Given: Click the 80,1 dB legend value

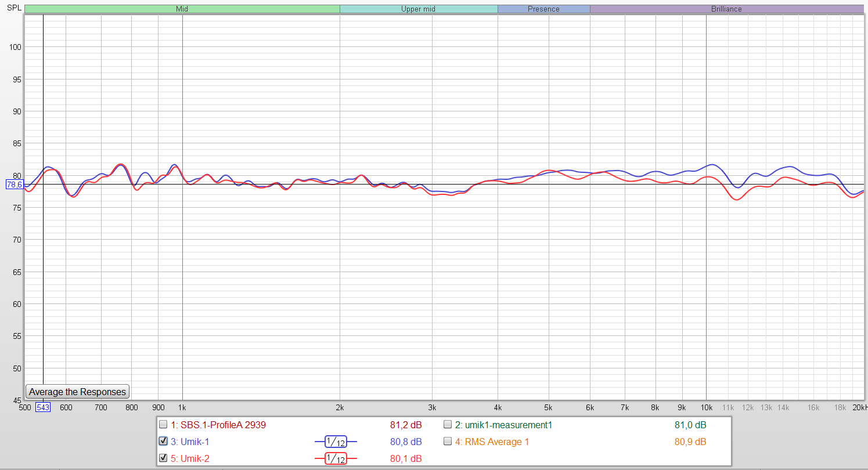Looking at the screenshot, I should tap(406, 458).
